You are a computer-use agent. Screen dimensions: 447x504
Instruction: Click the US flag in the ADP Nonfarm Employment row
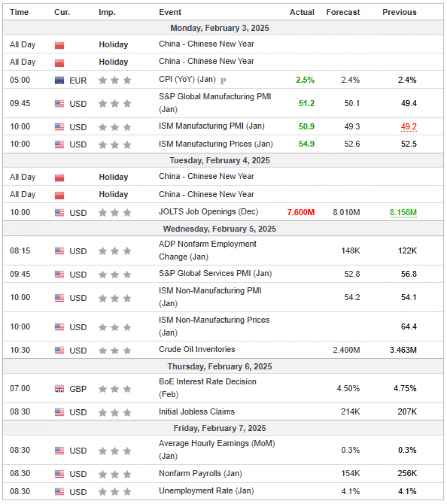(59, 251)
